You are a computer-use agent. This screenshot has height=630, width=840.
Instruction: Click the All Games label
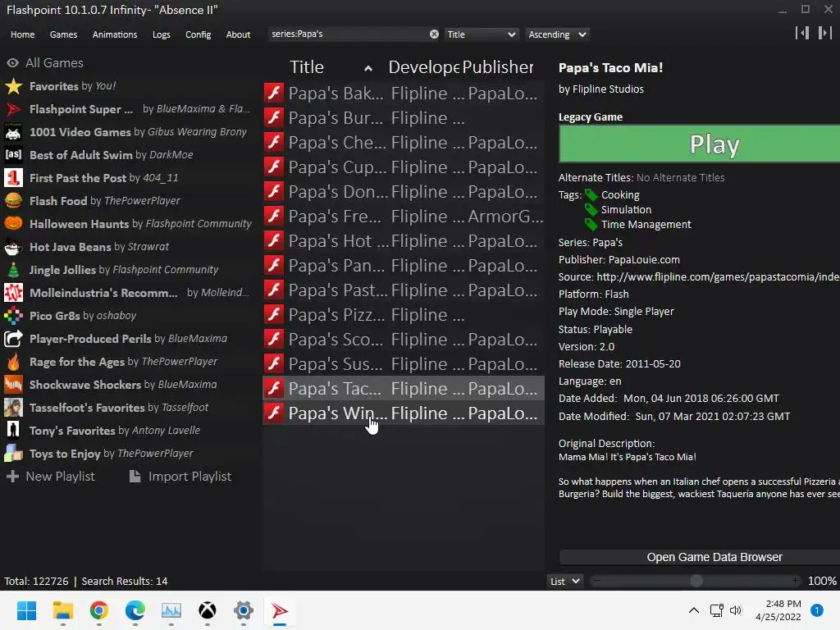54,63
